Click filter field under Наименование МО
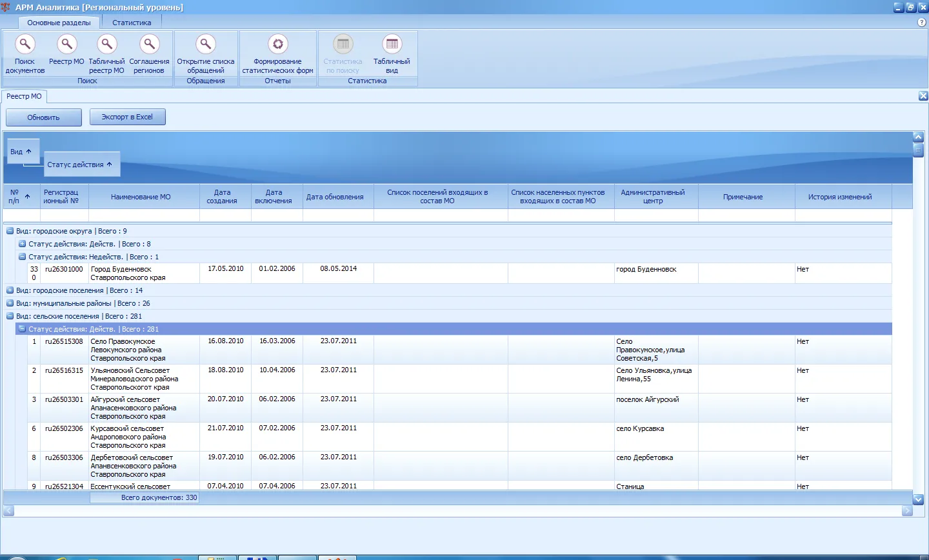 coord(144,215)
